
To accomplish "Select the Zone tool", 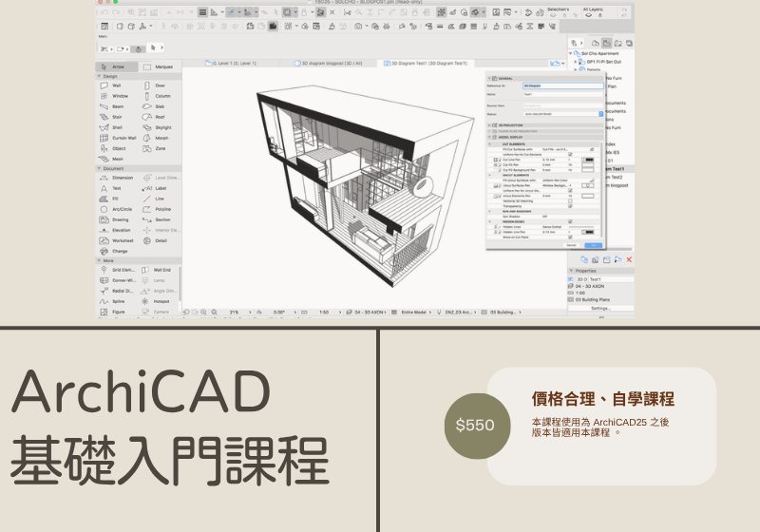I will pyautogui.click(x=155, y=149).
